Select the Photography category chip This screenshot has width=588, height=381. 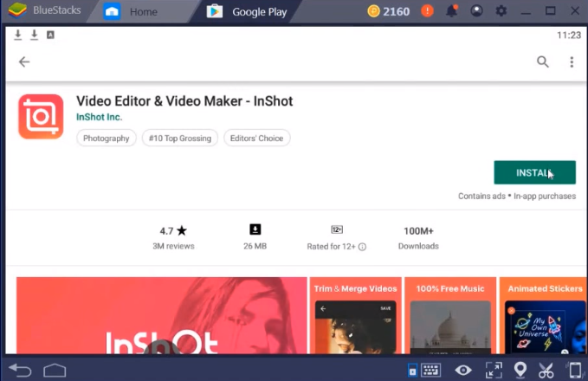(107, 139)
